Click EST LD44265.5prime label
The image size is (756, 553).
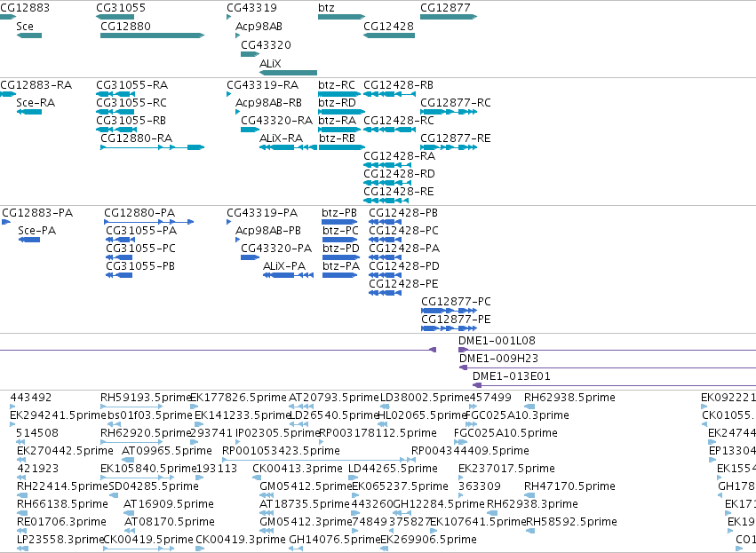(393, 469)
